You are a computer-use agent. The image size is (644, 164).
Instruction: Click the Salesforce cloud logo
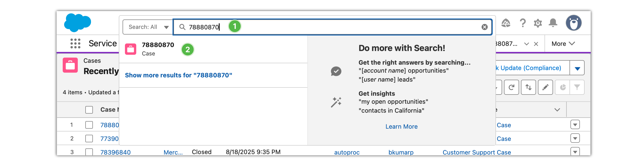(x=78, y=23)
